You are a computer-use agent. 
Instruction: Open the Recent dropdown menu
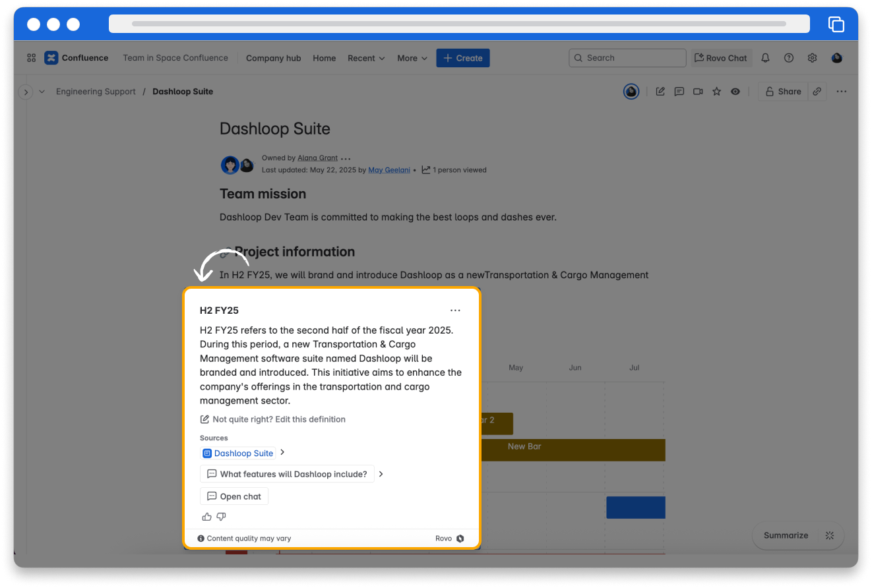pos(366,58)
